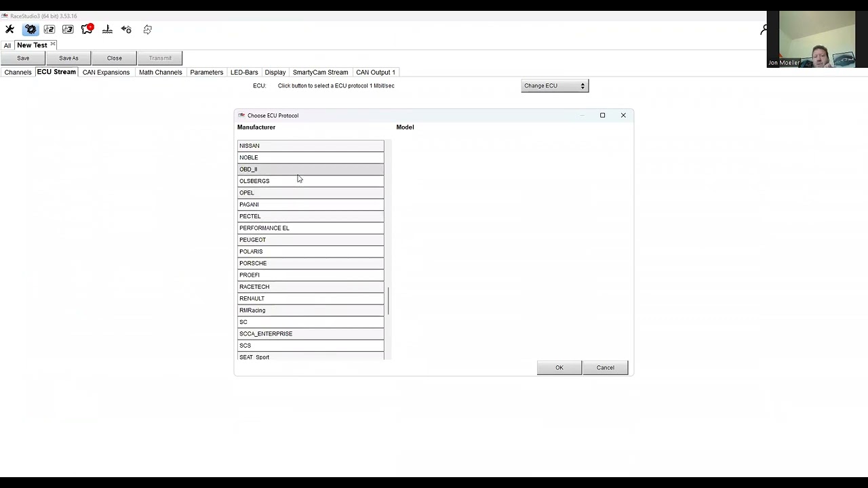
Task: Select OBD_II in the manufacturer list
Action: coord(311,169)
